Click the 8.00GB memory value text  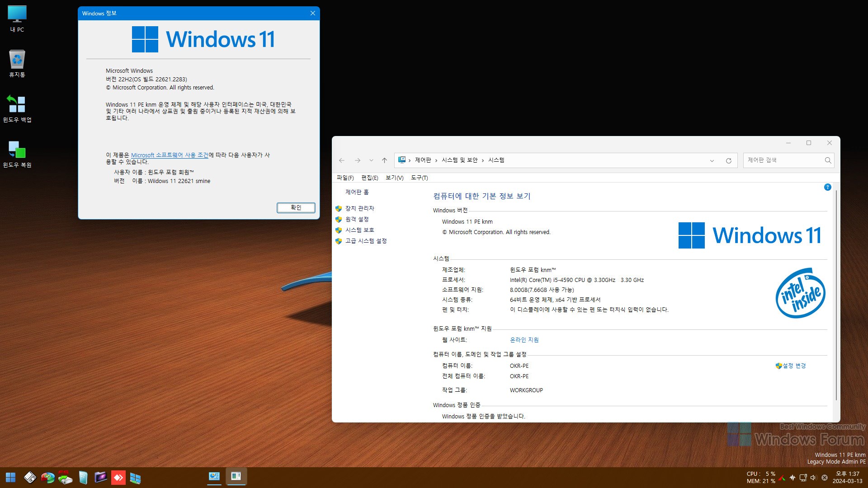[542, 290]
